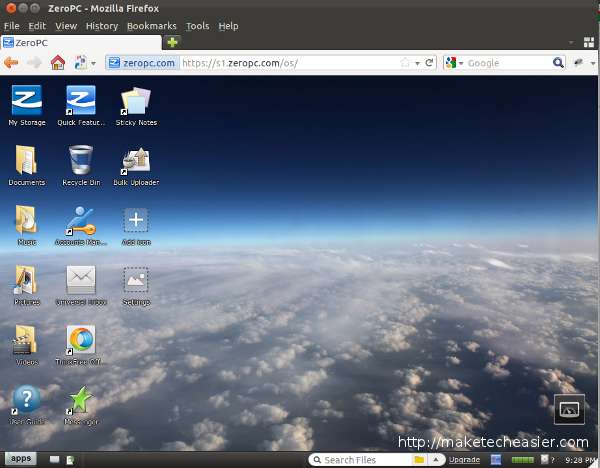
Task: Open the User Guide question mark icon
Action: [x=26, y=400]
